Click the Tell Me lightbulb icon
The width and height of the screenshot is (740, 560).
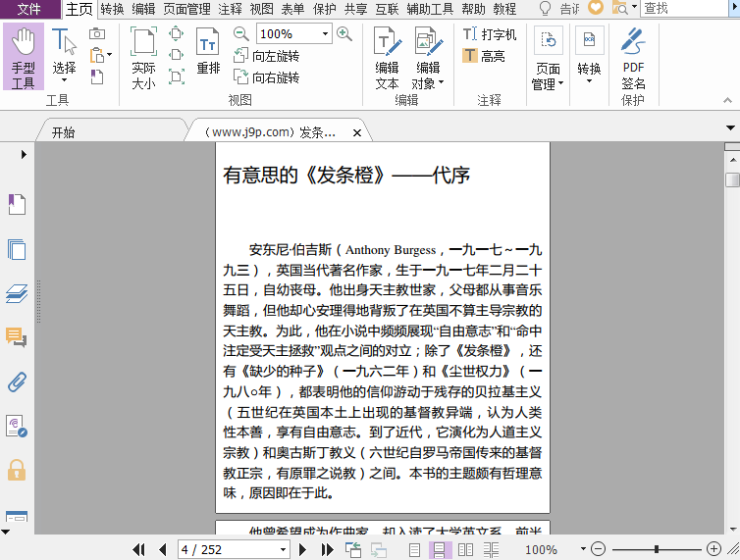(545, 9)
